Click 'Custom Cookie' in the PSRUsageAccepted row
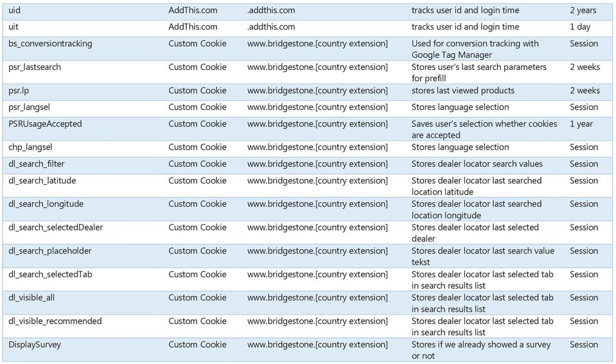Viewport: 616px width, 364px height. coord(197,124)
